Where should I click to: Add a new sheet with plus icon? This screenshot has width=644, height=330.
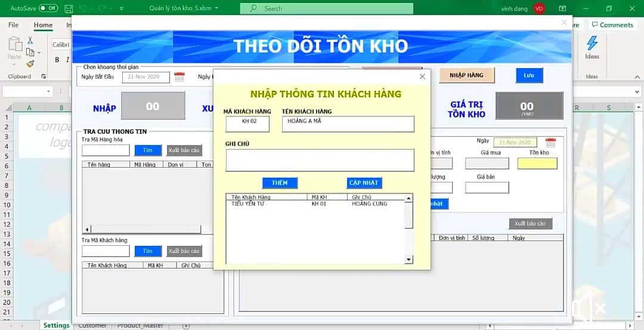185,326
